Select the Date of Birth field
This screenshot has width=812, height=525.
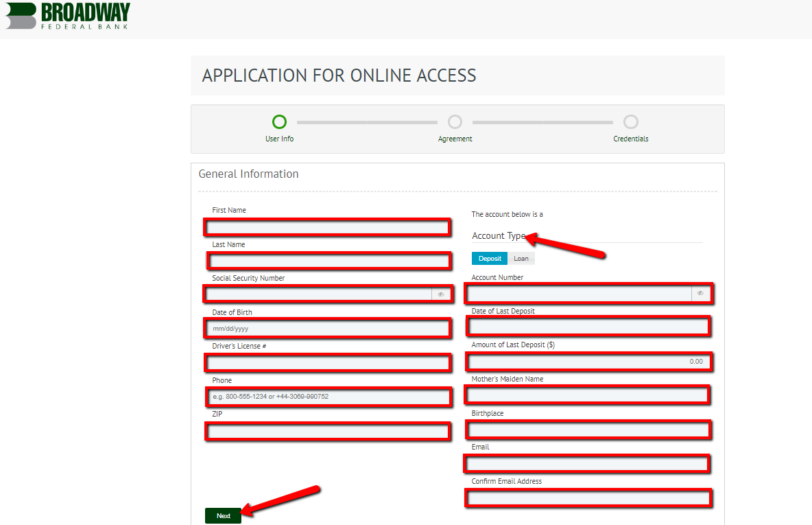coord(327,328)
